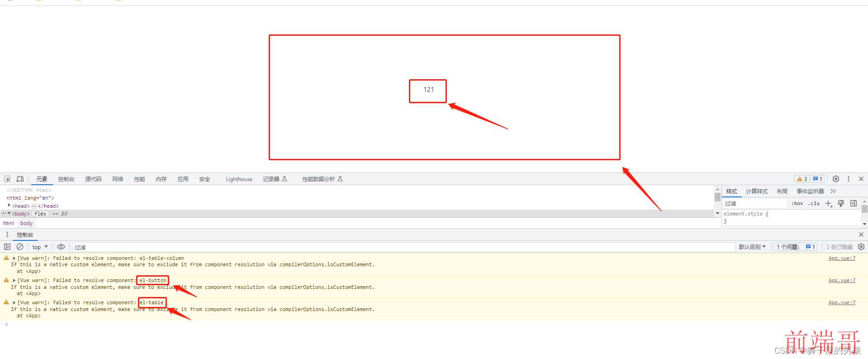Open DevTools settings gear in top bar
Screen dimensions: 868x359
point(836,179)
